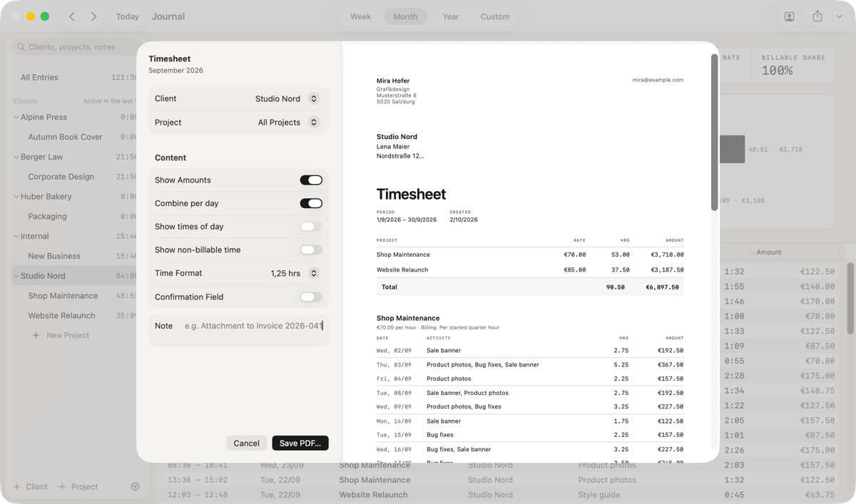Switch to the Week view tab
Viewport: 856px width, 504px height.
[x=360, y=16]
